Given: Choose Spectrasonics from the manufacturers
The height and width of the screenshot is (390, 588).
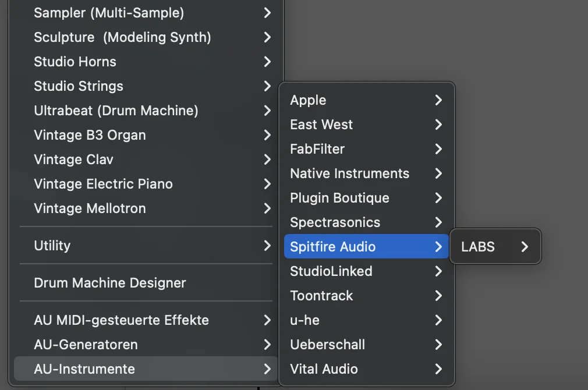Looking at the screenshot, I should coord(366,222).
